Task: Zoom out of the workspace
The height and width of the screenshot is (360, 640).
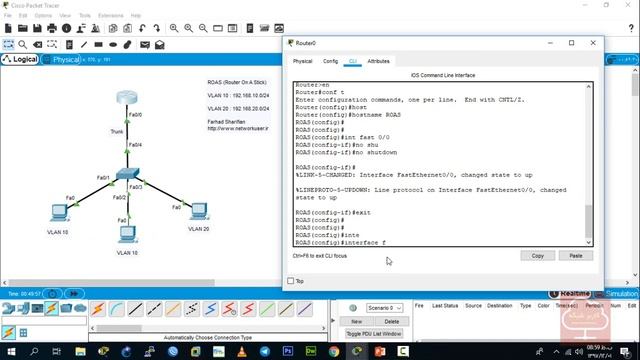Action: pyautogui.click(x=203, y=28)
